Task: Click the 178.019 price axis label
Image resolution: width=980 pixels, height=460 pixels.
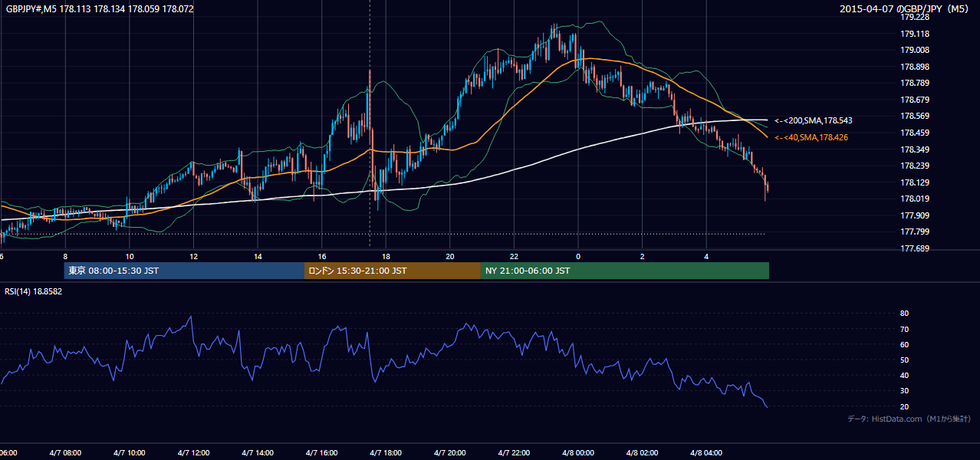Action: [915, 199]
